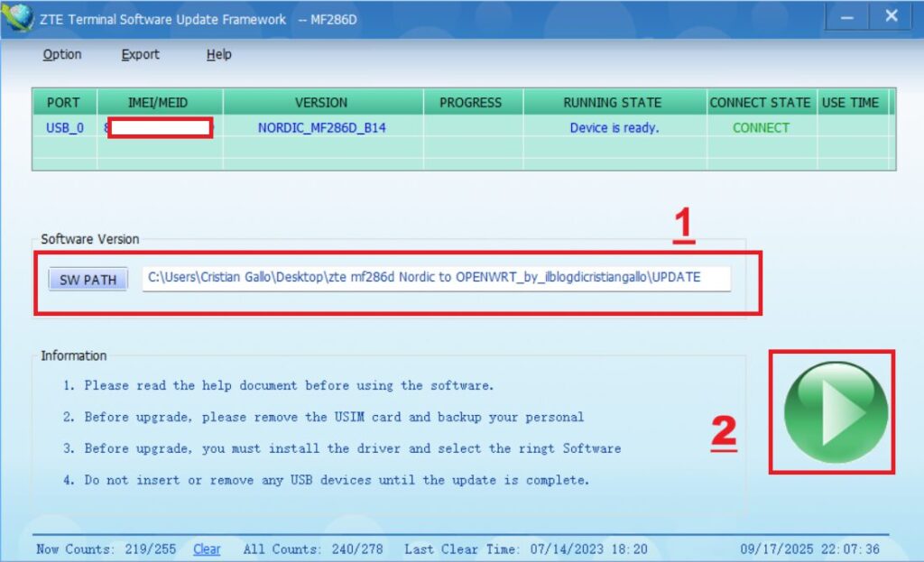Open the Help menu
924x562 pixels.
(x=219, y=55)
